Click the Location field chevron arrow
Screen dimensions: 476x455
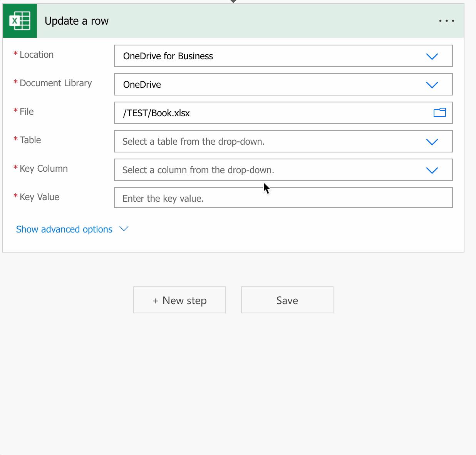pyautogui.click(x=432, y=56)
